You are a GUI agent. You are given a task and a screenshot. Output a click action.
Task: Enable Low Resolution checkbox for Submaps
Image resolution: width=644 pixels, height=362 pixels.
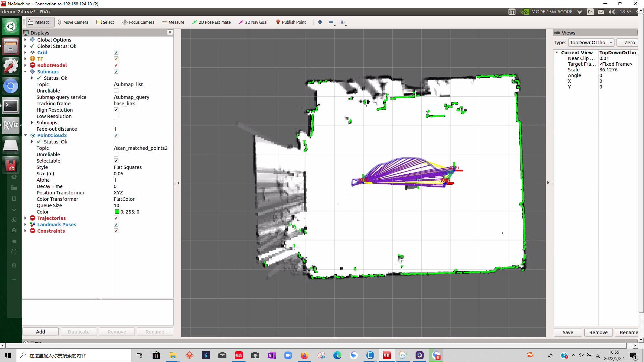pos(116,116)
